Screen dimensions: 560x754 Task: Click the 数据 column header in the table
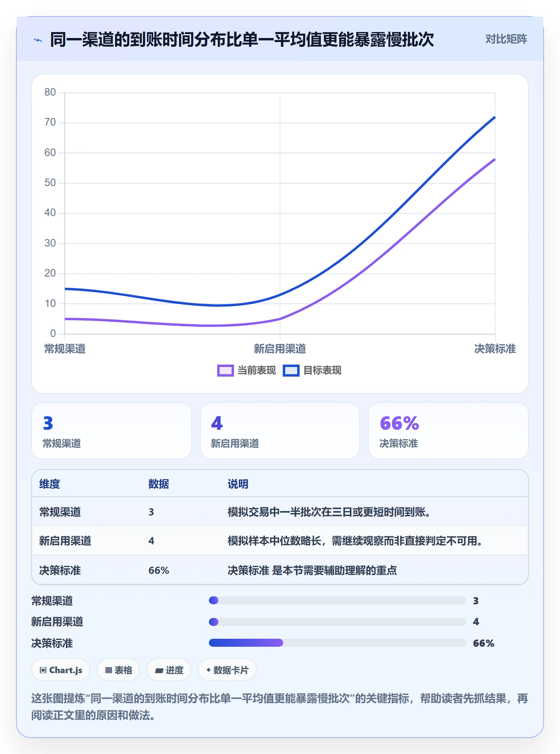tap(159, 484)
